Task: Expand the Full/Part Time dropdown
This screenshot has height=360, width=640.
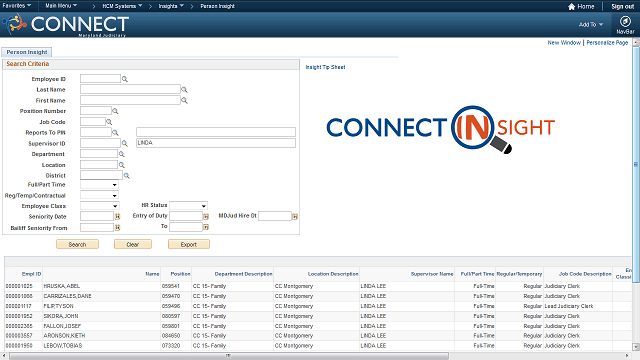Action: click(x=99, y=185)
